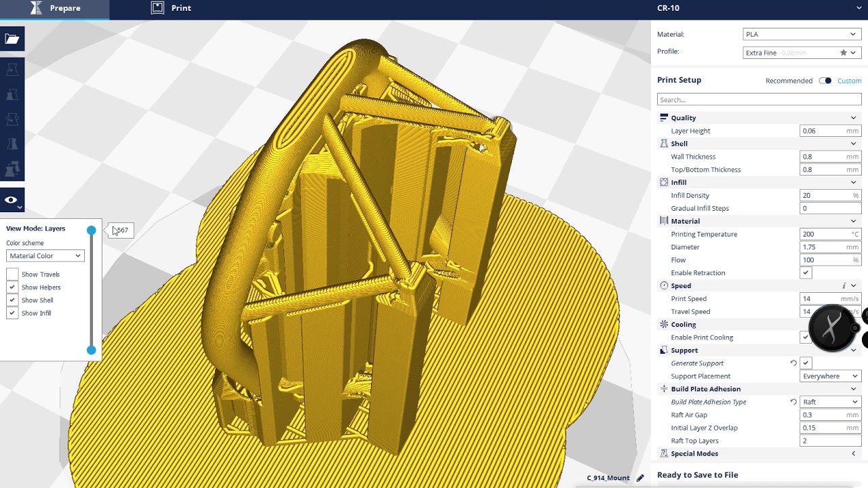
Task: Click the Infill Density 20 field
Action: pyautogui.click(x=830, y=195)
